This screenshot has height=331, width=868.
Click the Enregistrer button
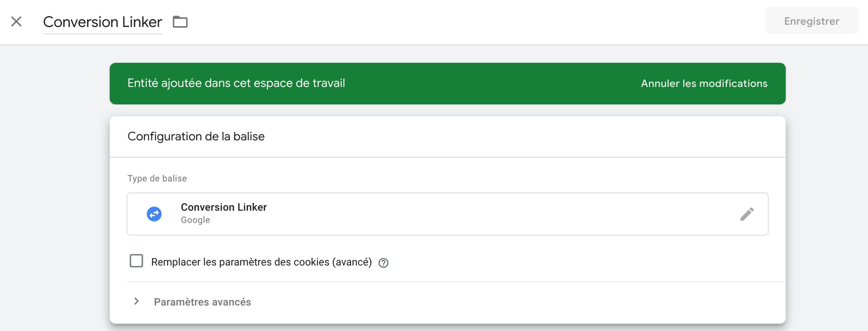[812, 21]
